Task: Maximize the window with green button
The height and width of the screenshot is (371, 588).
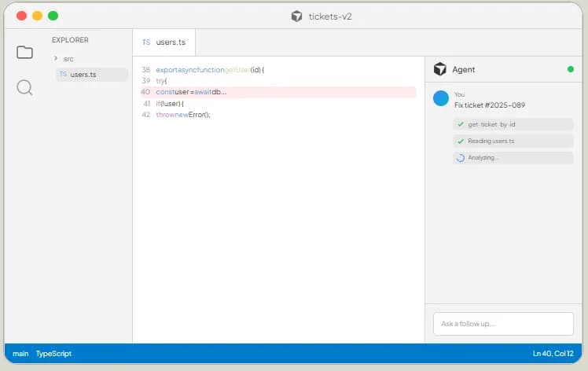Action: (53, 16)
